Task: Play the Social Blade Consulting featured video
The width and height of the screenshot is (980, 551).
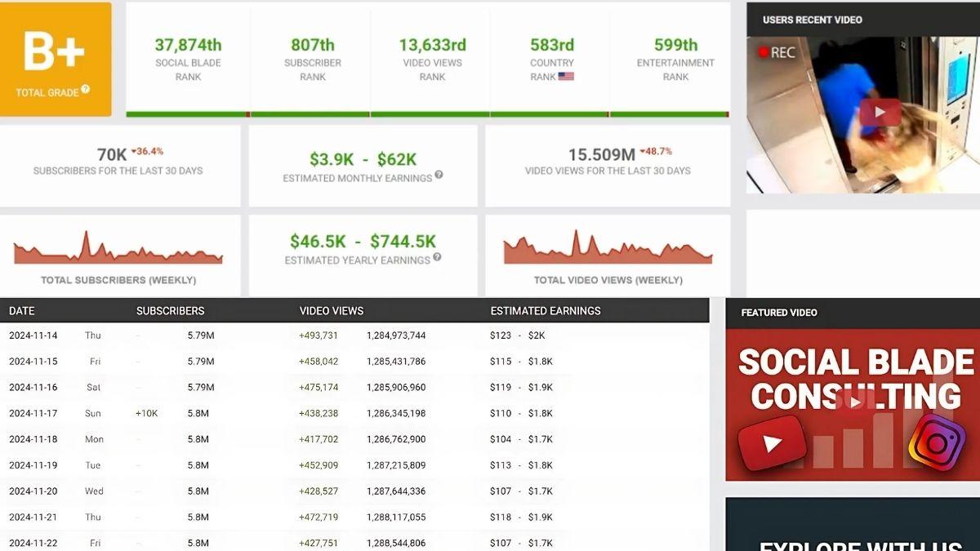Action: tap(854, 402)
